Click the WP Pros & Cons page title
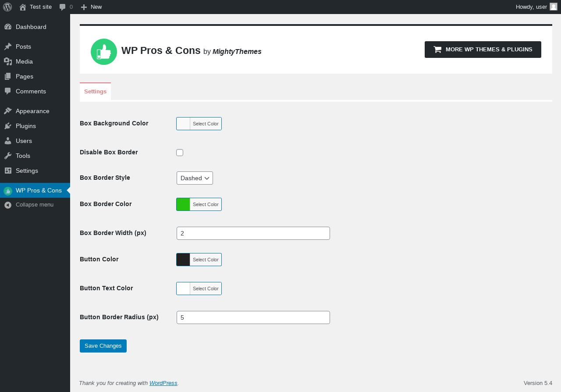 (161, 50)
